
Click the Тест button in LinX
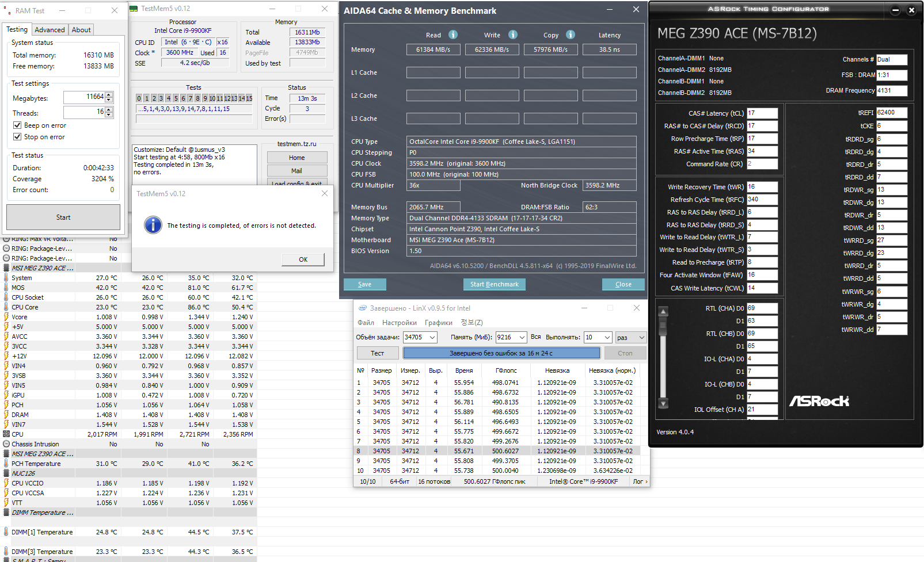[x=378, y=353]
